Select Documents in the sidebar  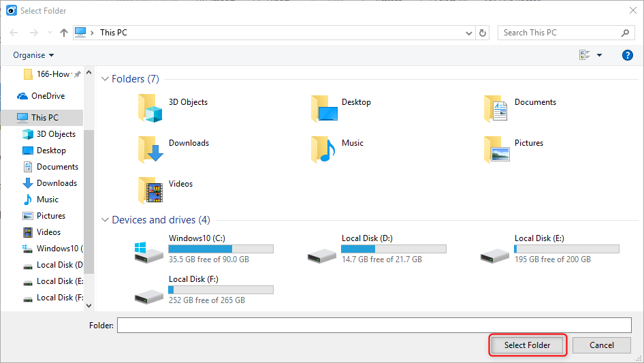(50, 167)
